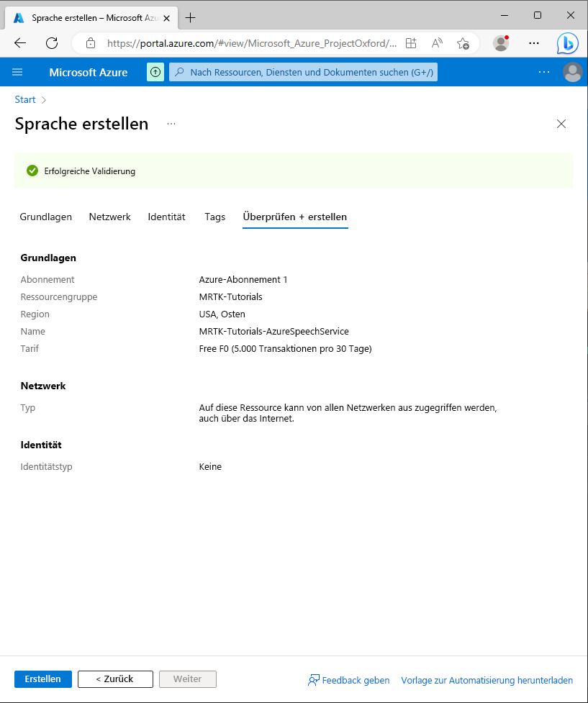The height and width of the screenshot is (703, 588).
Task: Click the green validation check icon
Action: pos(32,171)
